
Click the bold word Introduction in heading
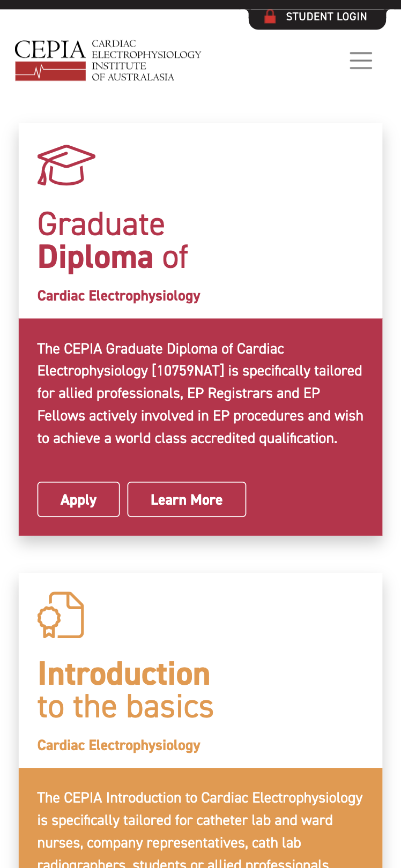124,674
